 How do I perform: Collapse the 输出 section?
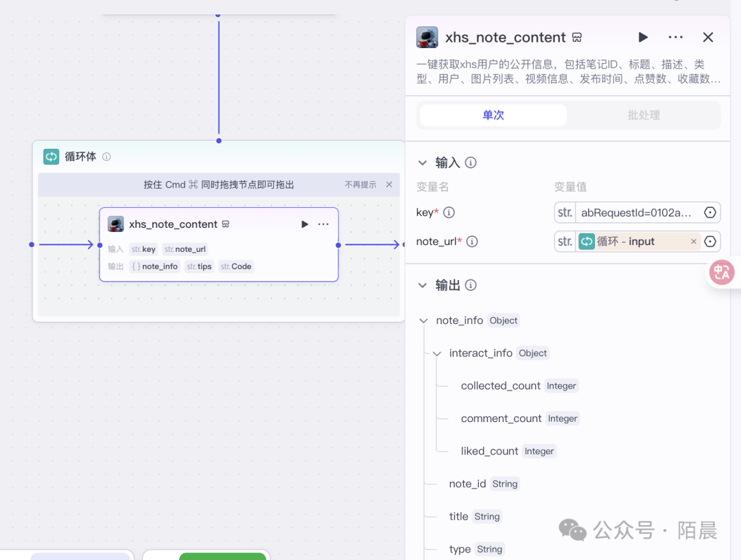[x=423, y=285]
